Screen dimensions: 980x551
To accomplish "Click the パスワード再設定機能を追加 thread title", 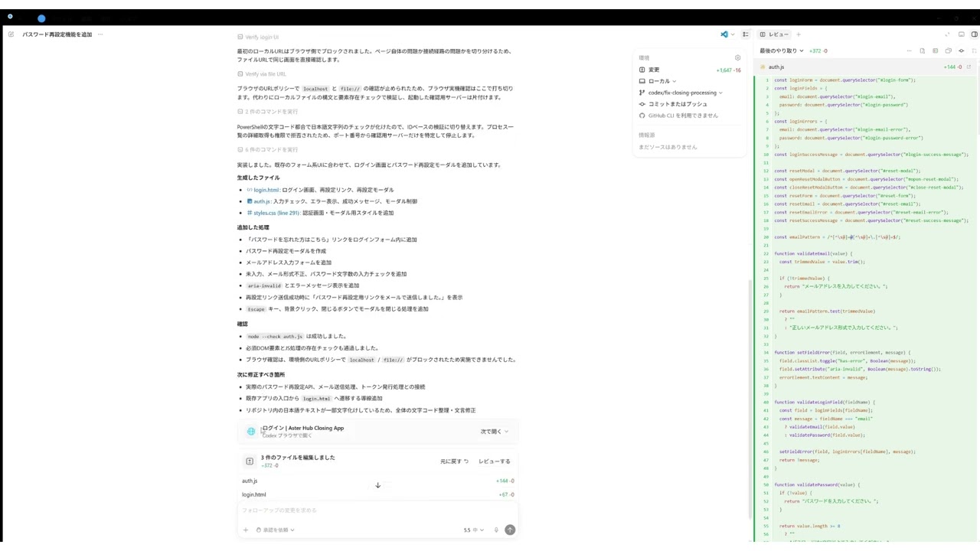I will click(57, 34).
